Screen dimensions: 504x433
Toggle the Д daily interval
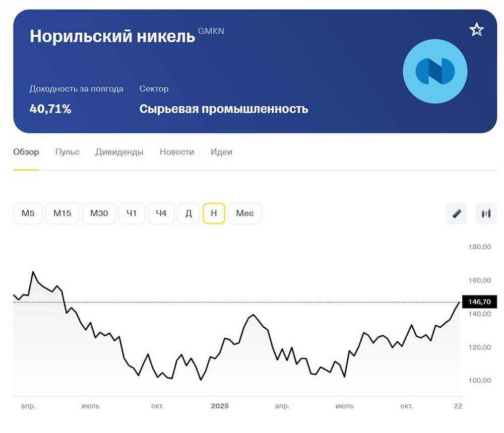point(188,213)
